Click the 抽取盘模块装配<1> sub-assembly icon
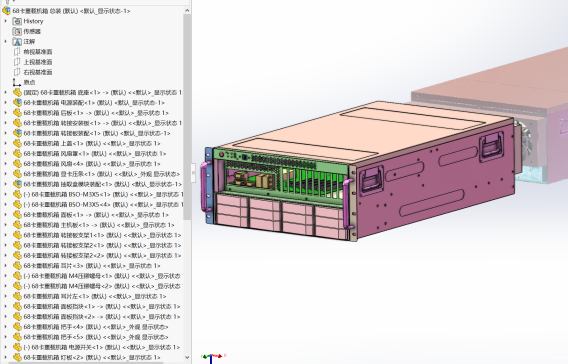Image resolution: width=568 pixels, height=364 pixels. coord(17,184)
